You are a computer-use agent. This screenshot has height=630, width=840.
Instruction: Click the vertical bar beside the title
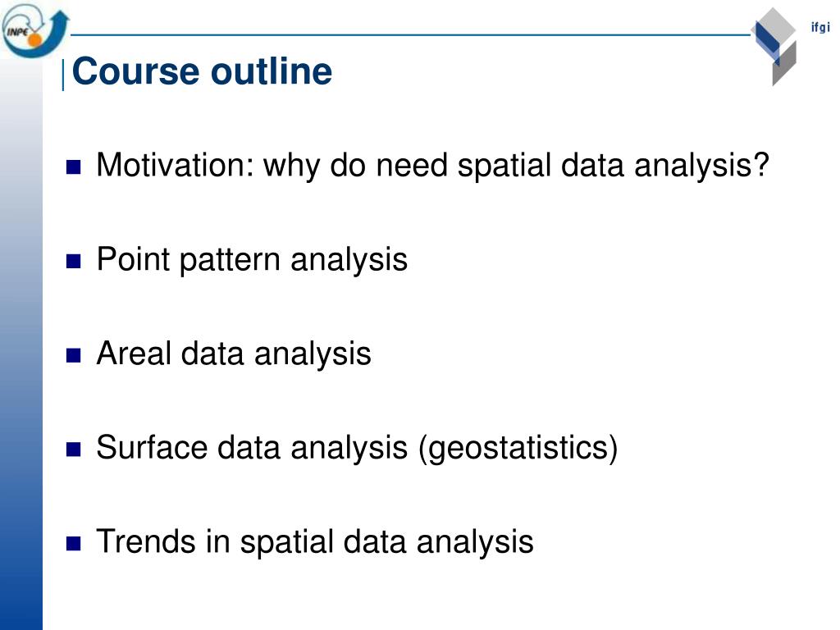pos(64,75)
